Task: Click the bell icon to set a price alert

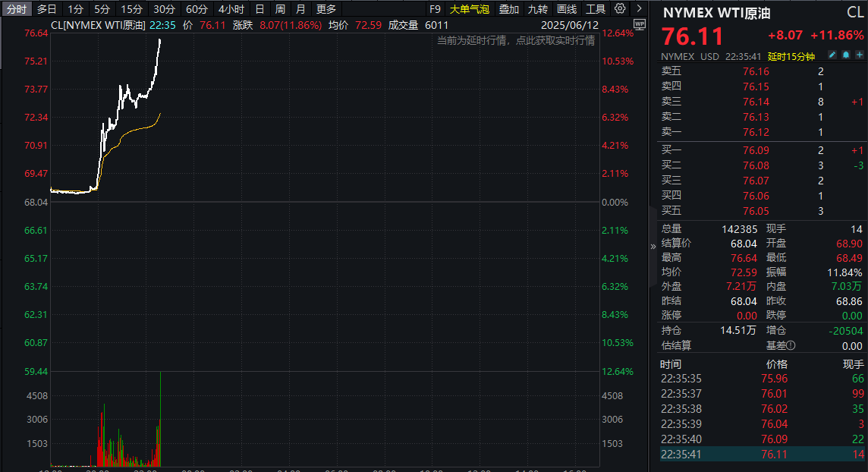Action: [846, 54]
